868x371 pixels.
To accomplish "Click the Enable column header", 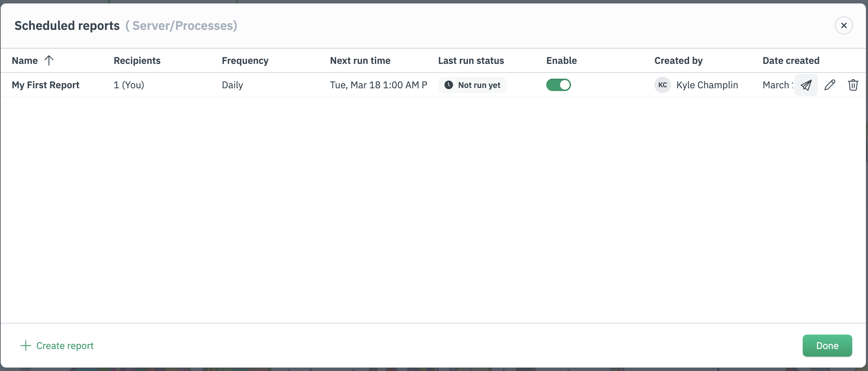I will pos(561,61).
